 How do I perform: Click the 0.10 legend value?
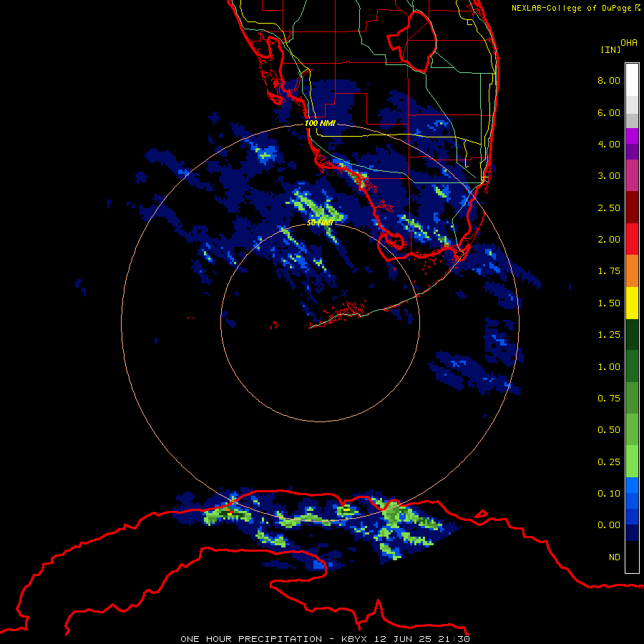pyautogui.click(x=609, y=494)
